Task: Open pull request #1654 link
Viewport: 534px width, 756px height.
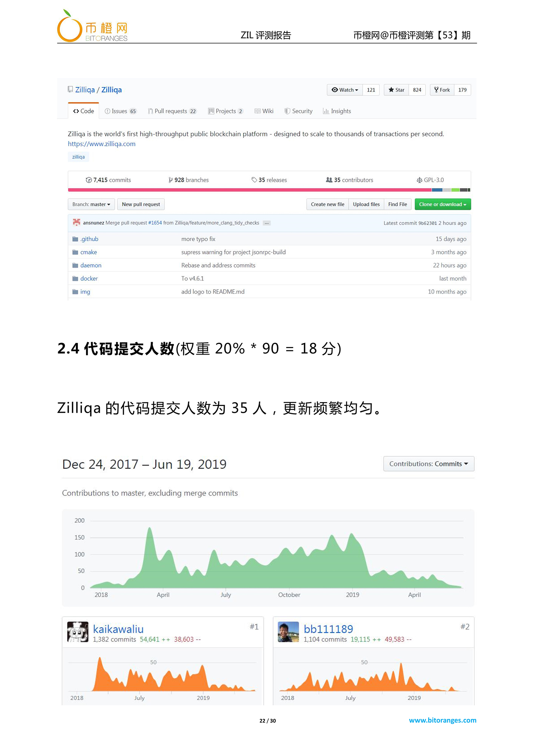Action: (155, 223)
